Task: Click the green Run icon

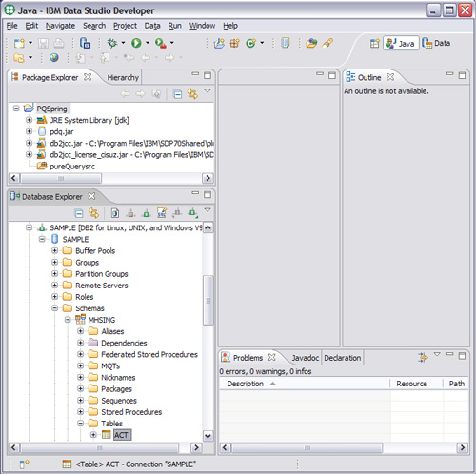Action: pyautogui.click(x=136, y=43)
